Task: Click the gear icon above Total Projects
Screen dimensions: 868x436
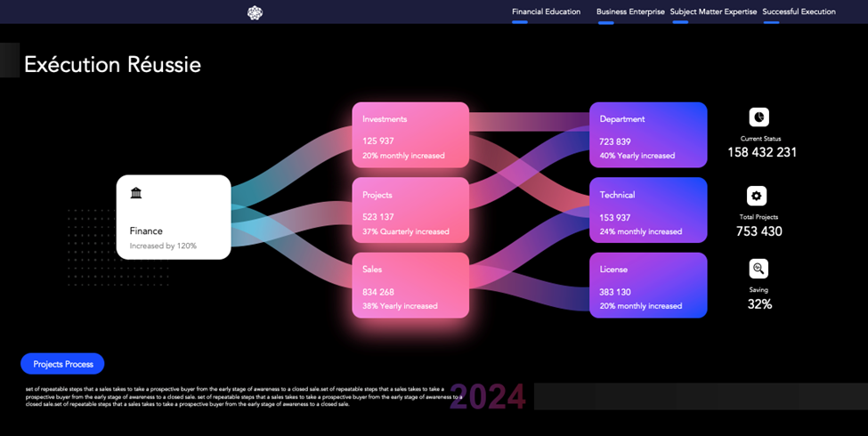Action: 757,196
